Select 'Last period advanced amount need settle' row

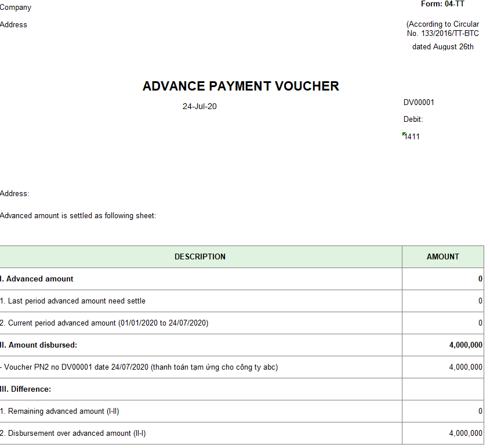(x=73, y=301)
